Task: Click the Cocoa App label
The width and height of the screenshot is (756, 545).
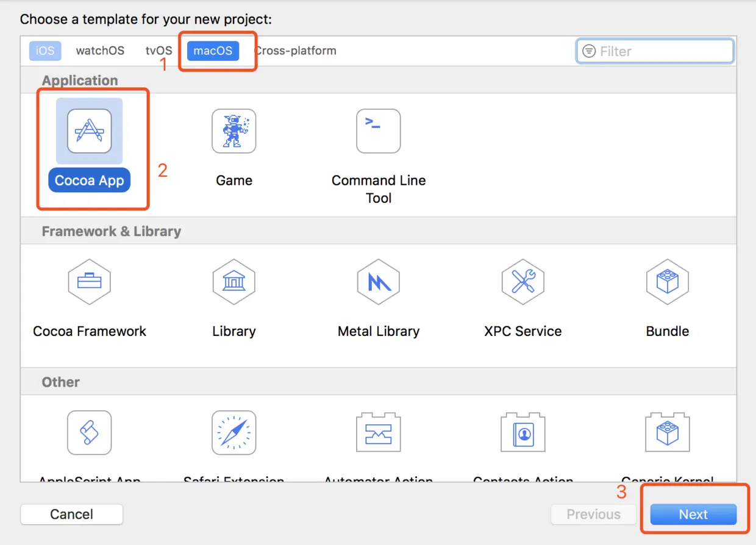Action: pos(89,180)
